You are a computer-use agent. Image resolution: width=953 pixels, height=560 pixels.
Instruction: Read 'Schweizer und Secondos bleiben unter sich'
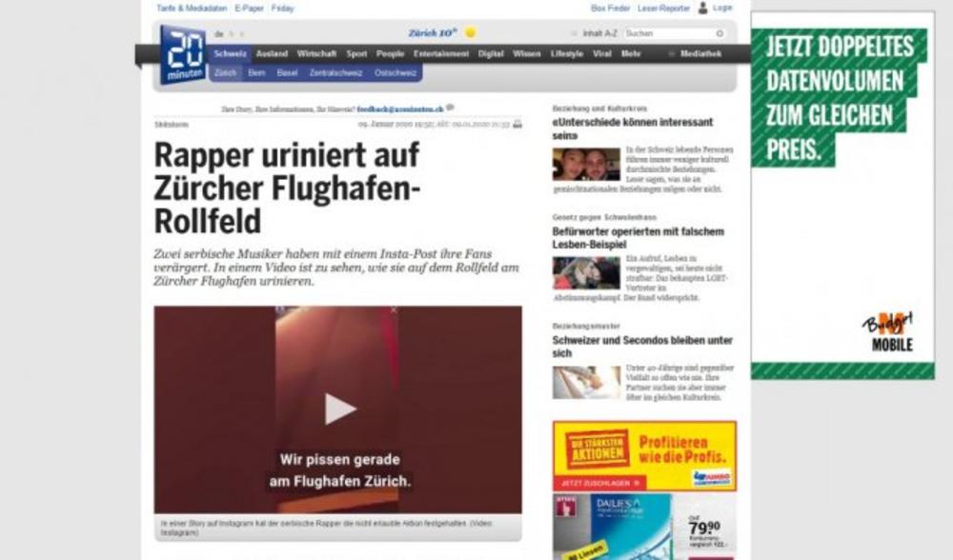[x=642, y=347]
